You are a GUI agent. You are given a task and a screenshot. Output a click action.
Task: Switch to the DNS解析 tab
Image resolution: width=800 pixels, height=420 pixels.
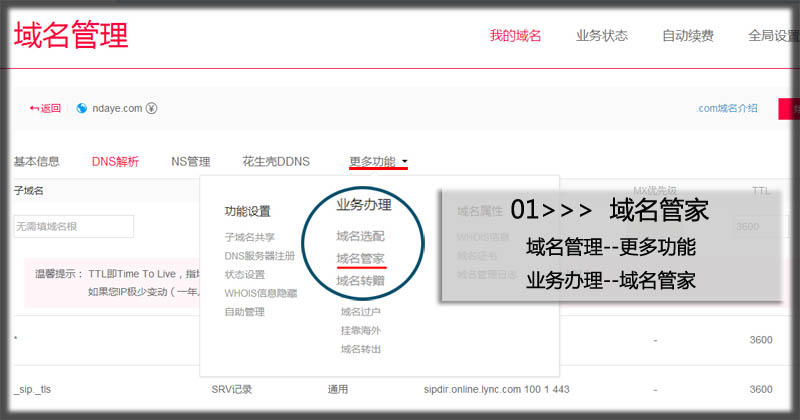coord(115,161)
